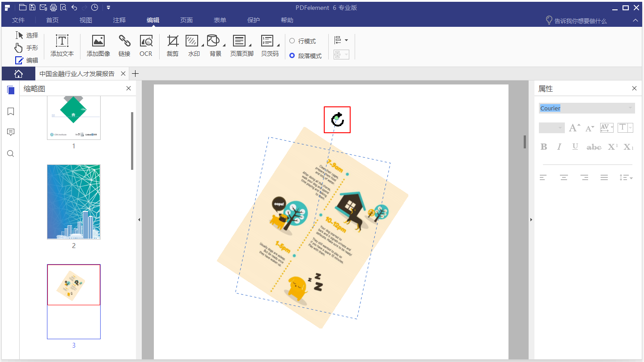644x362 pixels.
Task: Open the align objects dropdown
Action: coord(341,40)
